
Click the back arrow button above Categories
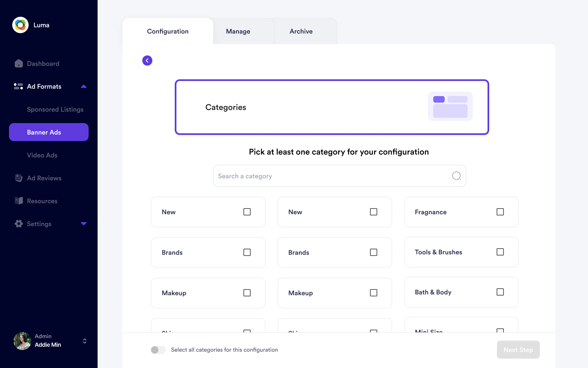(147, 60)
